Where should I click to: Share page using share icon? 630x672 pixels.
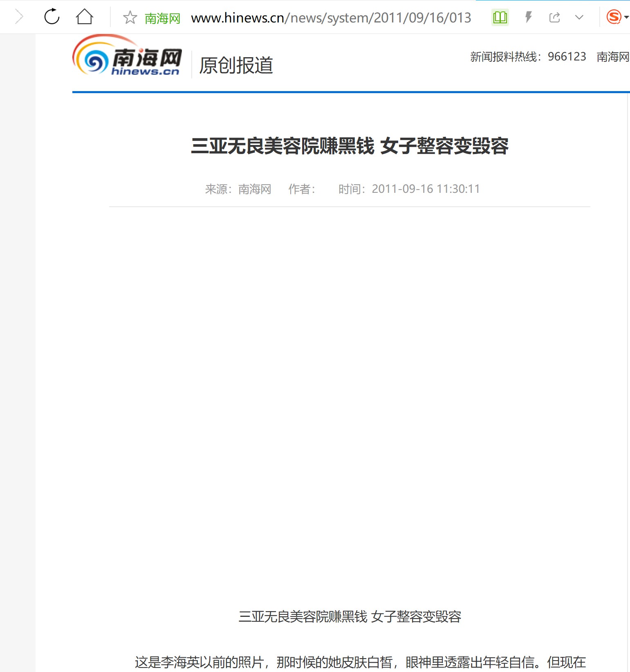coord(554,17)
